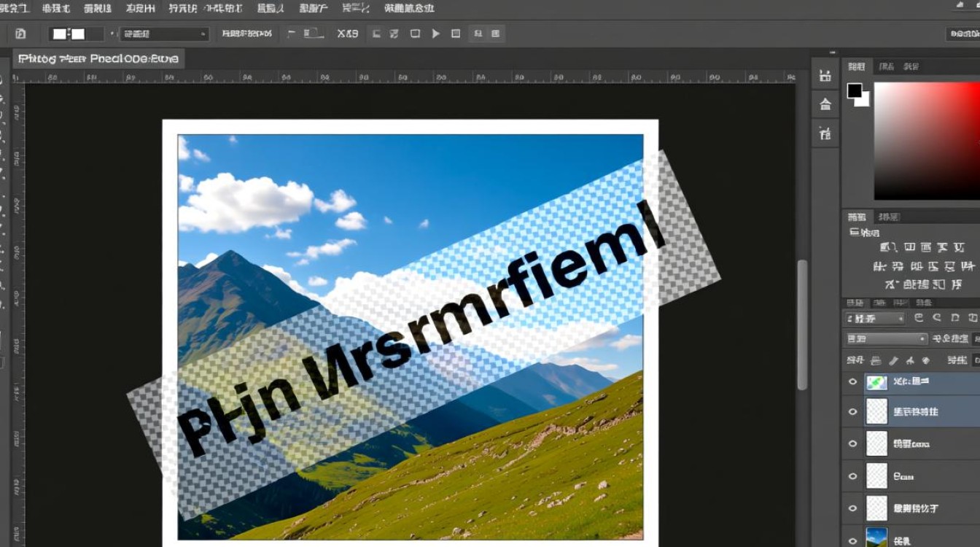980x547 pixels.
Task: Open the layer kind filter dropdown
Action: click(875, 319)
